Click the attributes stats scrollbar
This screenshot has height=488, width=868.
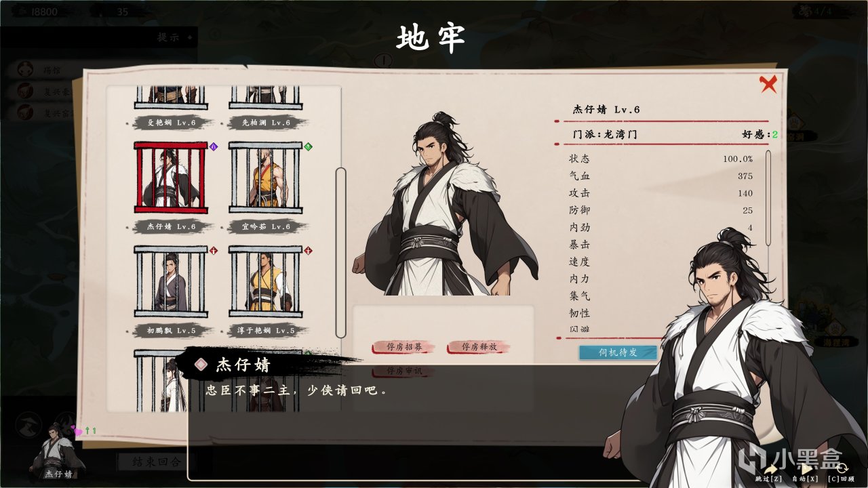(x=768, y=198)
